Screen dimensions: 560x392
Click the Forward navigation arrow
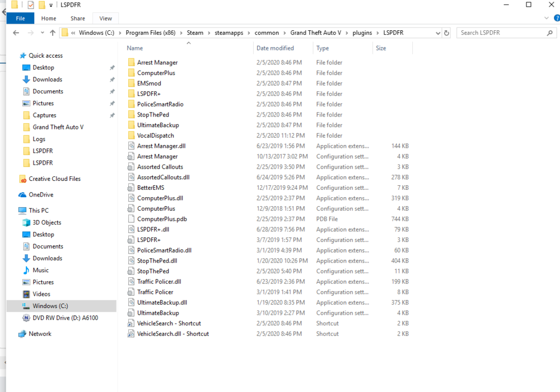pos(31,33)
